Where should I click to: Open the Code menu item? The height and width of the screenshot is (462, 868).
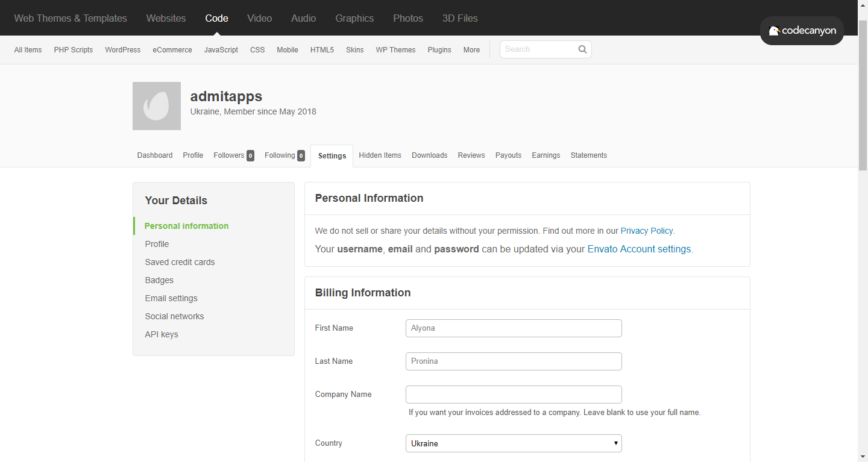pos(216,18)
